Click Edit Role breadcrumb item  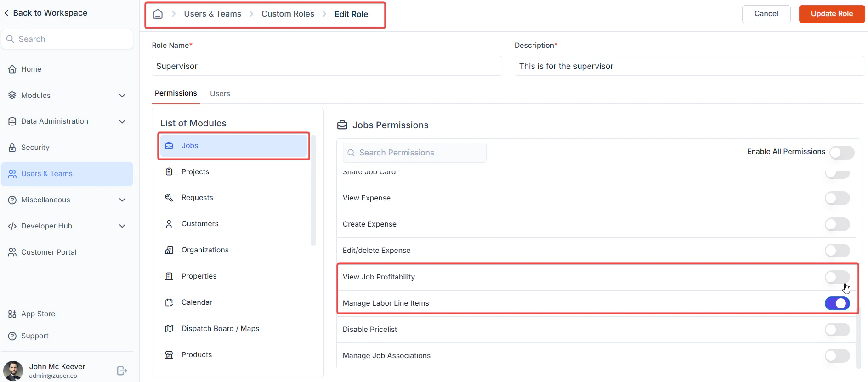[351, 14]
